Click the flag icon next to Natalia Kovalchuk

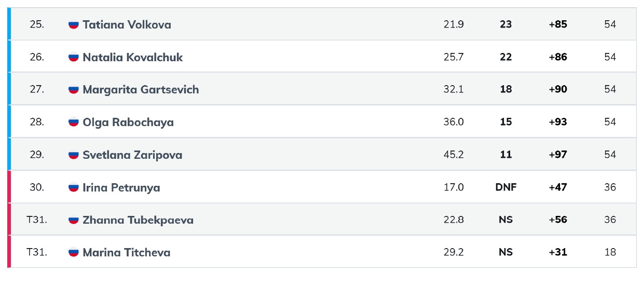74,57
